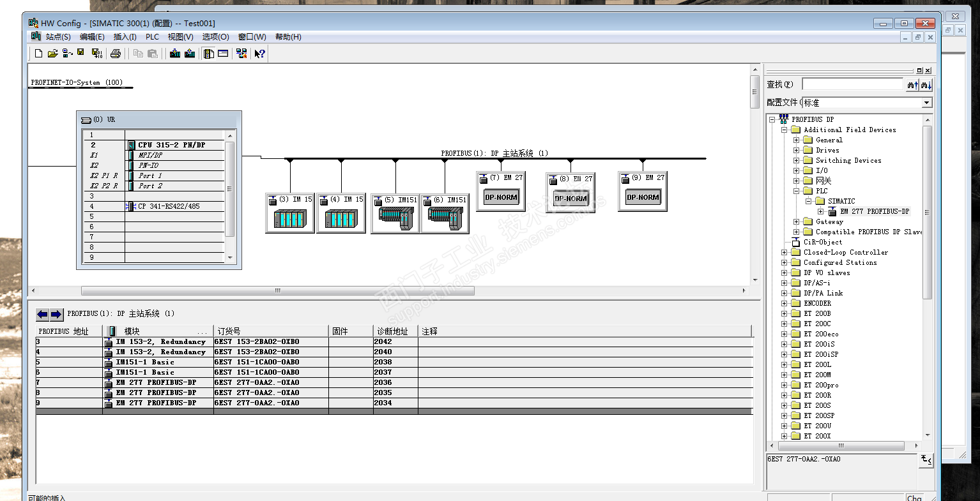Click the Open ONLINE station toolbar icon
This screenshot has height=501, width=980.
pos(67,54)
